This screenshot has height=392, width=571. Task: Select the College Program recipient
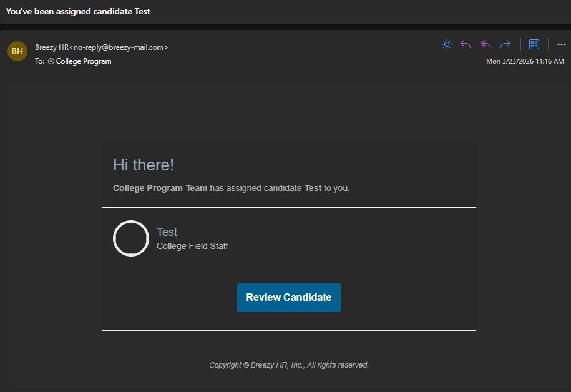click(x=84, y=61)
